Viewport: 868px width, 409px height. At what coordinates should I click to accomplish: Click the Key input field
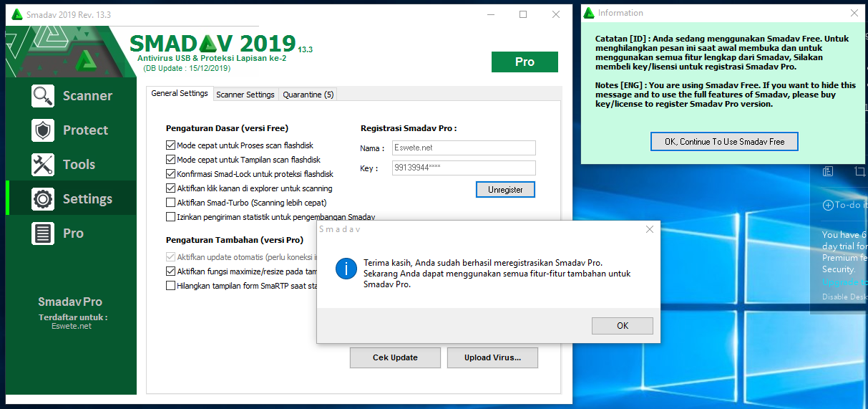click(463, 168)
